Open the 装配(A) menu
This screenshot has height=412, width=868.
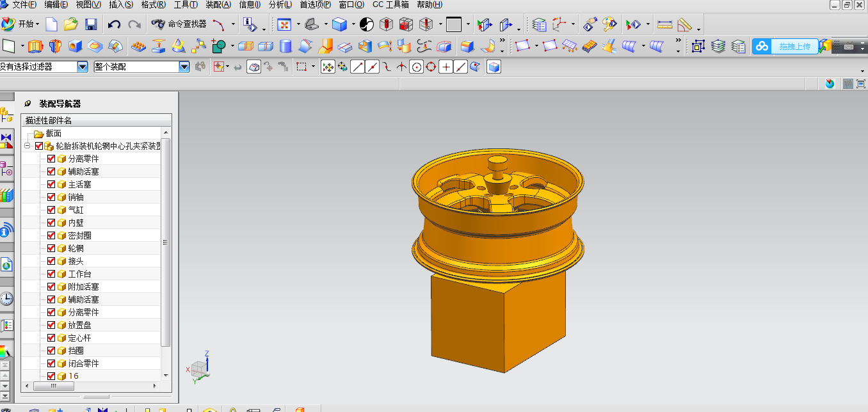(x=218, y=4)
